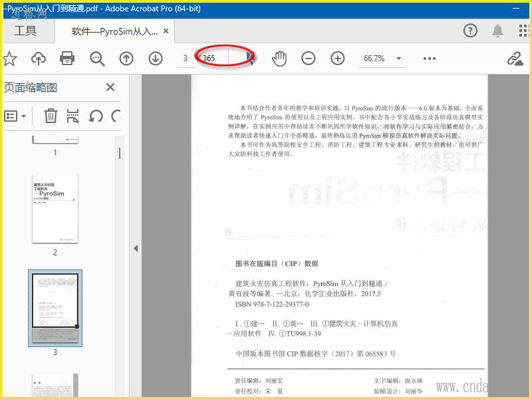
Task: Click the current page number field
Action: click(x=186, y=59)
